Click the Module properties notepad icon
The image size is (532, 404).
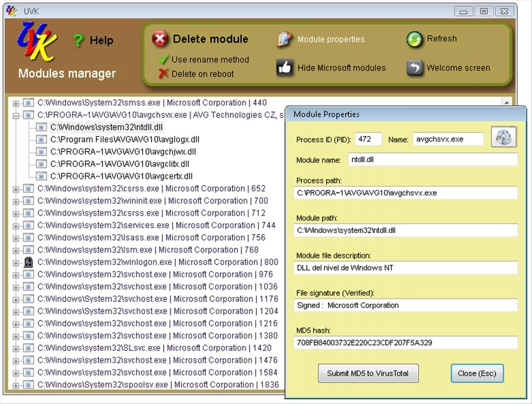[x=284, y=39]
